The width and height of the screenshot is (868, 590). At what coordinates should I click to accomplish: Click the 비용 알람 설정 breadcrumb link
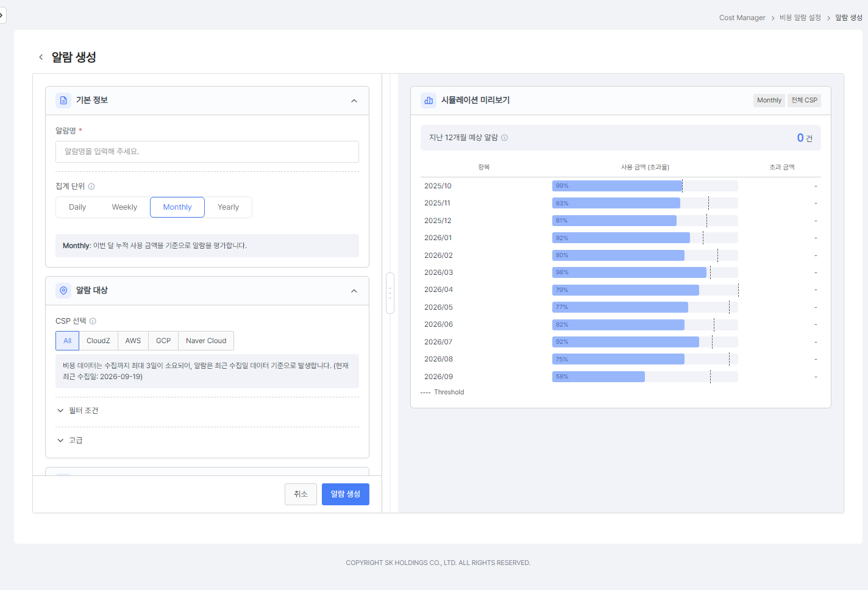pos(800,18)
